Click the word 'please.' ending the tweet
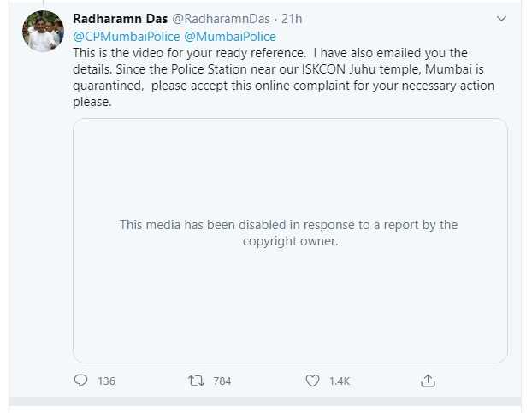The image size is (532, 413). pos(92,102)
